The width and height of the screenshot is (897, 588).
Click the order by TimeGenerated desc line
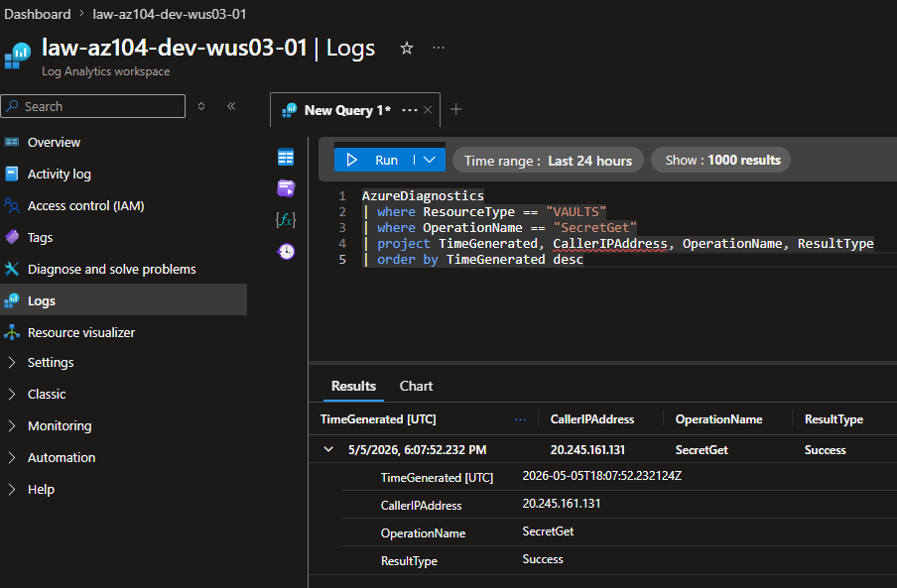(472, 260)
